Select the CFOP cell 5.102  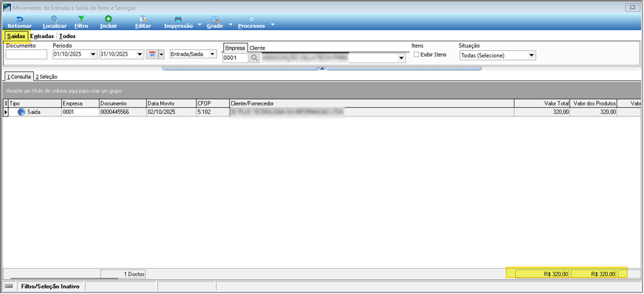[x=213, y=112]
